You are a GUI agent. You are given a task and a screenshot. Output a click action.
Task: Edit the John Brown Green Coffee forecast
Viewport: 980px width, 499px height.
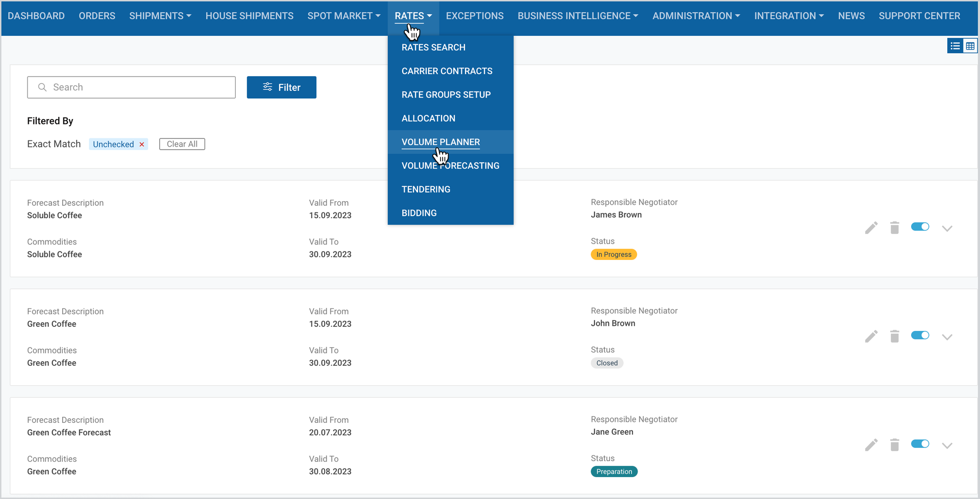click(x=871, y=336)
